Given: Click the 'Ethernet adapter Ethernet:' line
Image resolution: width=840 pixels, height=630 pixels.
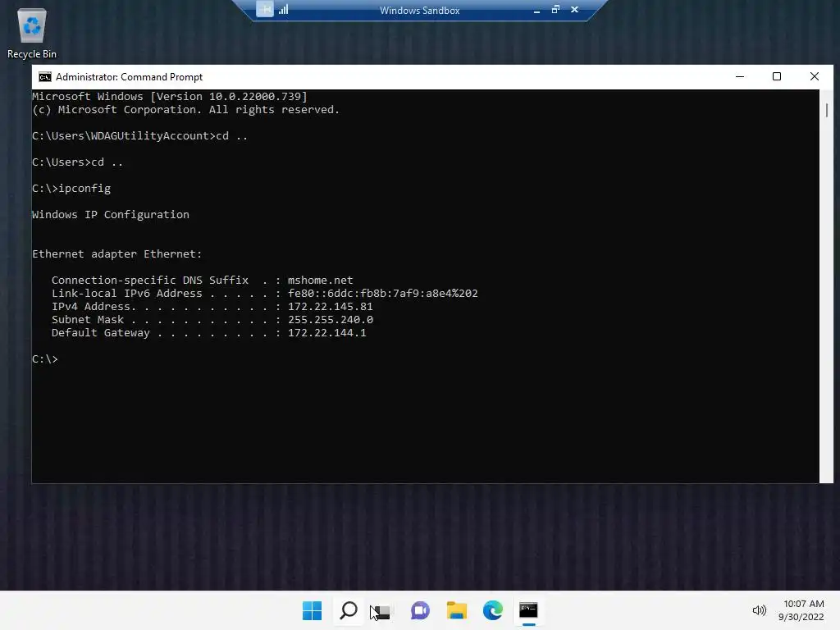Looking at the screenshot, I should pos(116,254).
